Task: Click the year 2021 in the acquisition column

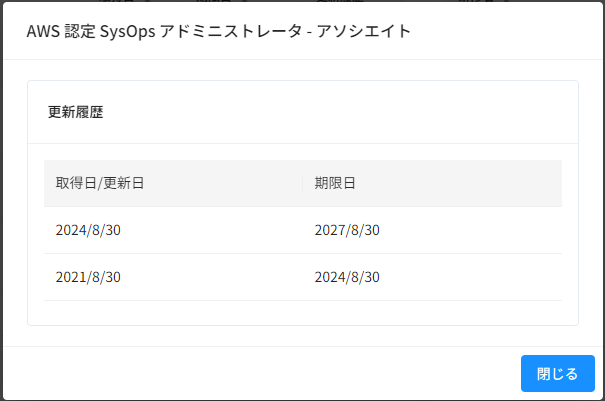Action: 71,277
